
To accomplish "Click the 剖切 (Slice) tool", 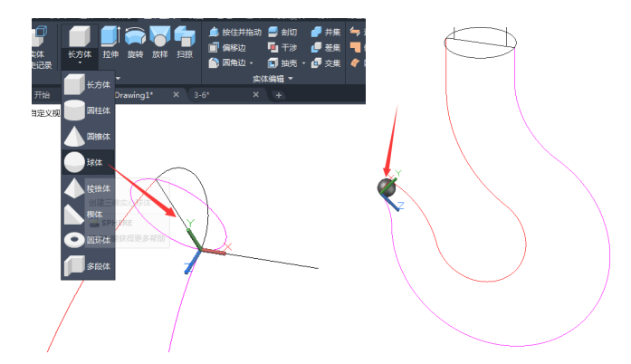I will pyautogui.click(x=282, y=33).
